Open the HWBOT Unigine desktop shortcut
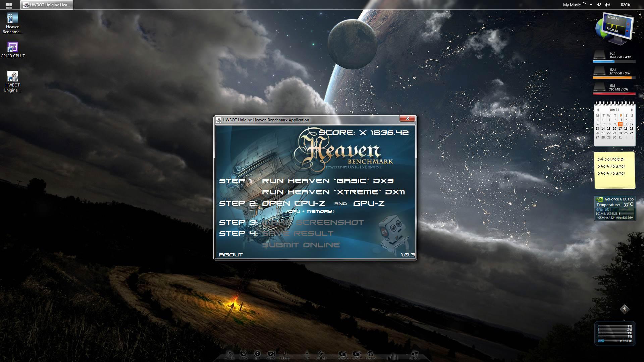Image resolution: width=644 pixels, height=362 pixels. tap(12, 81)
